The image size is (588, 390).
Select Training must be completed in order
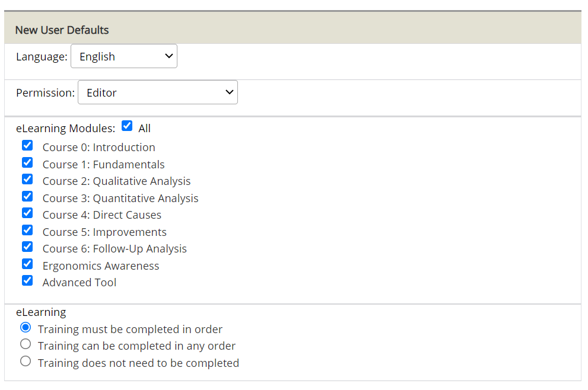click(26, 327)
